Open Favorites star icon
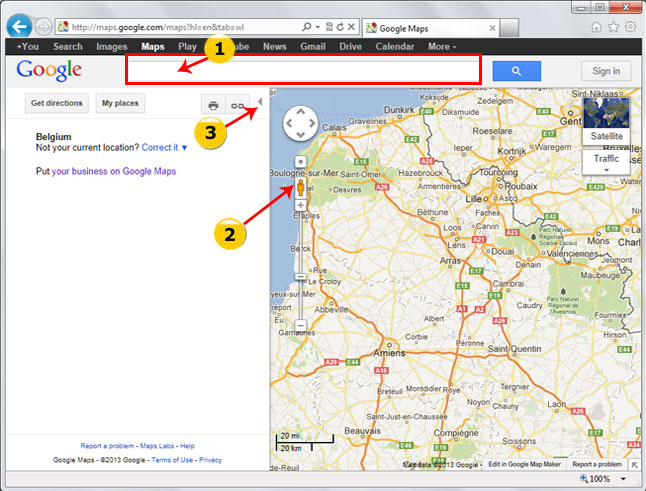Screen dimensions: 646x491 click(613, 27)
